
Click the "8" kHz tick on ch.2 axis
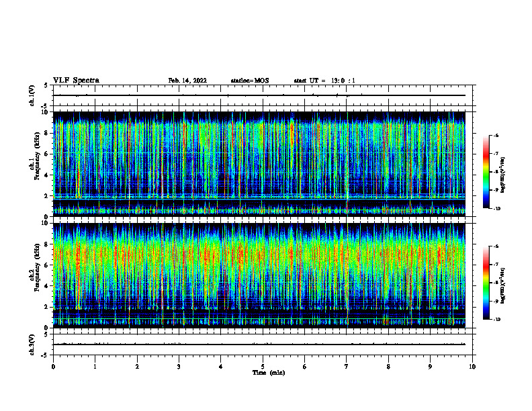(47, 244)
